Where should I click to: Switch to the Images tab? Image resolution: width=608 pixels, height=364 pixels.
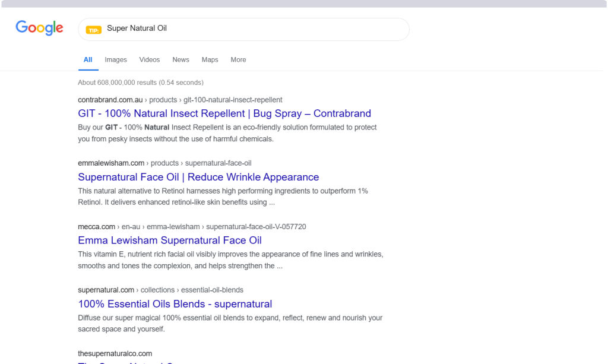116,60
